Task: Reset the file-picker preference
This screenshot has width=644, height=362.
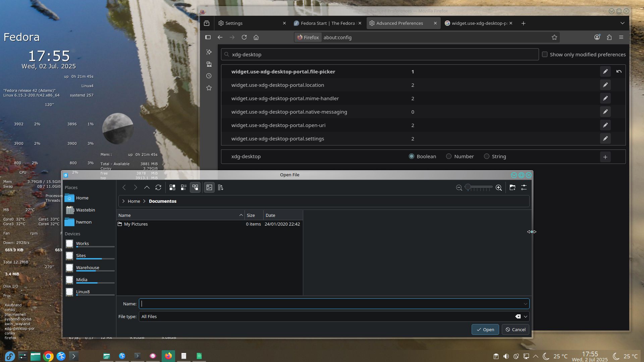Action: coord(619,71)
